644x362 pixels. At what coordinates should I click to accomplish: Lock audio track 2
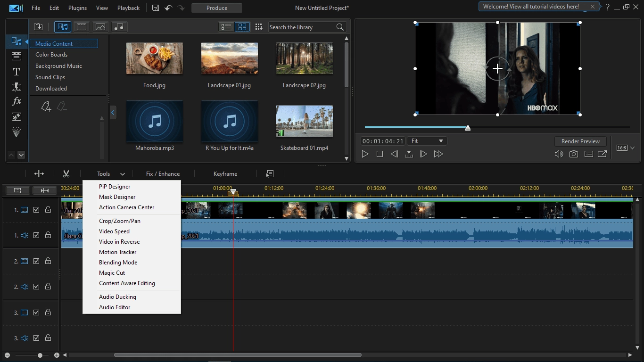coord(48,287)
